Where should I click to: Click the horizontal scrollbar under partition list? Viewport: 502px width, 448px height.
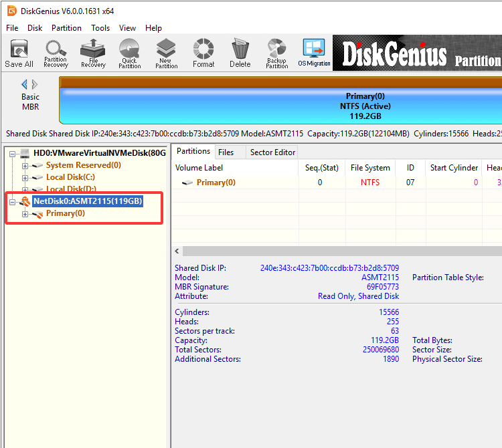click(335, 251)
